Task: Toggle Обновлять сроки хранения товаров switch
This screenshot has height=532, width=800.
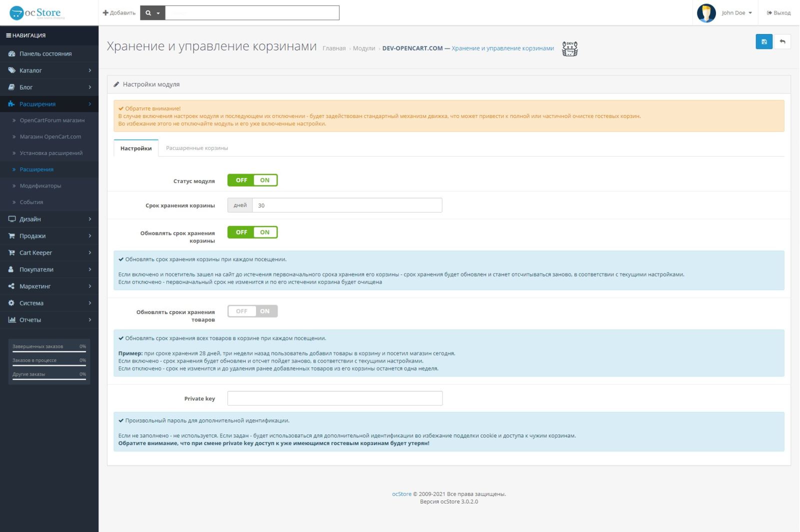Action: click(x=252, y=311)
